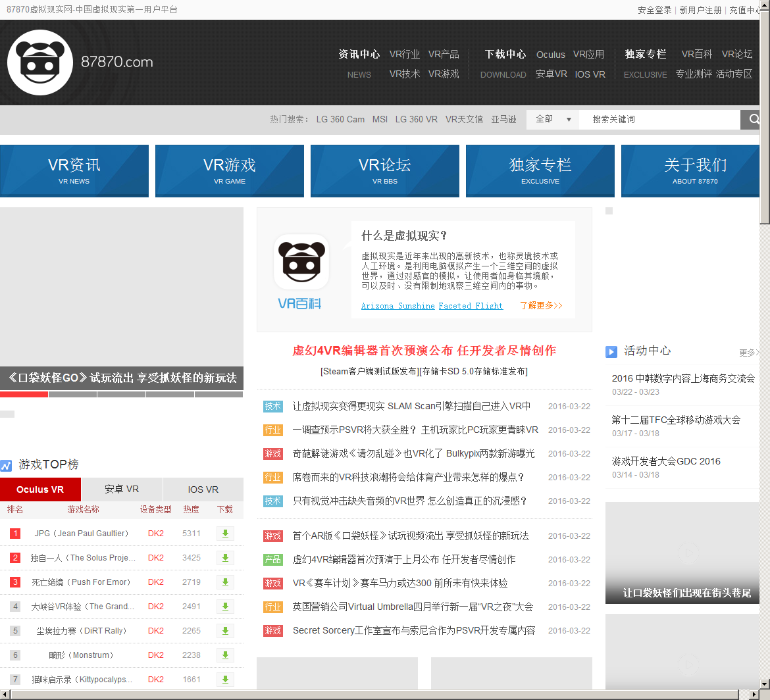The width and height of the screenshot is (770, 700).
Task: Open the 关于我们 ABOUT 87870 banner
Action: point(691,171)
